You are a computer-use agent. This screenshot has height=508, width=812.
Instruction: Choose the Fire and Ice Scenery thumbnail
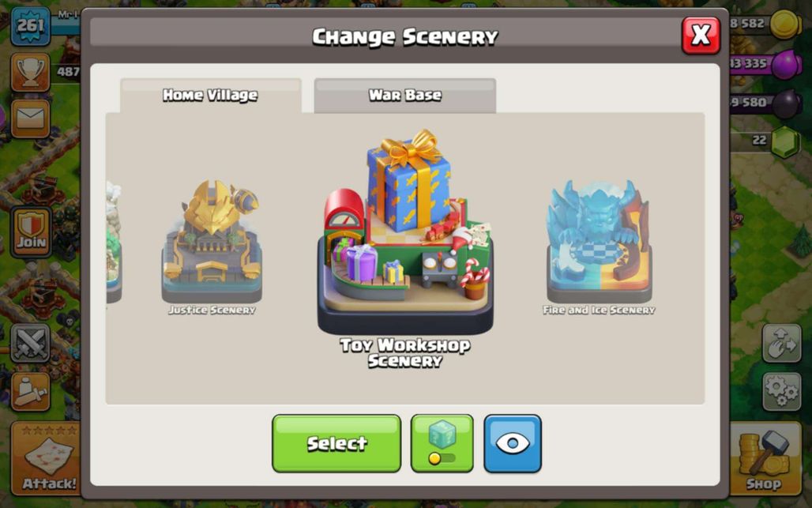pyautogui.click(x=600, y=247)
